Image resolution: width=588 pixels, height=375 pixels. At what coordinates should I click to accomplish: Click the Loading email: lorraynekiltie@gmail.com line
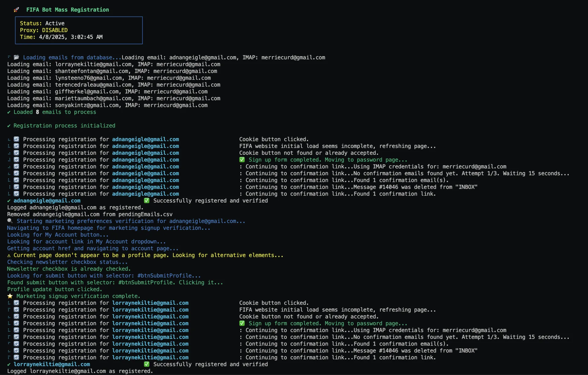pos(114,64)
